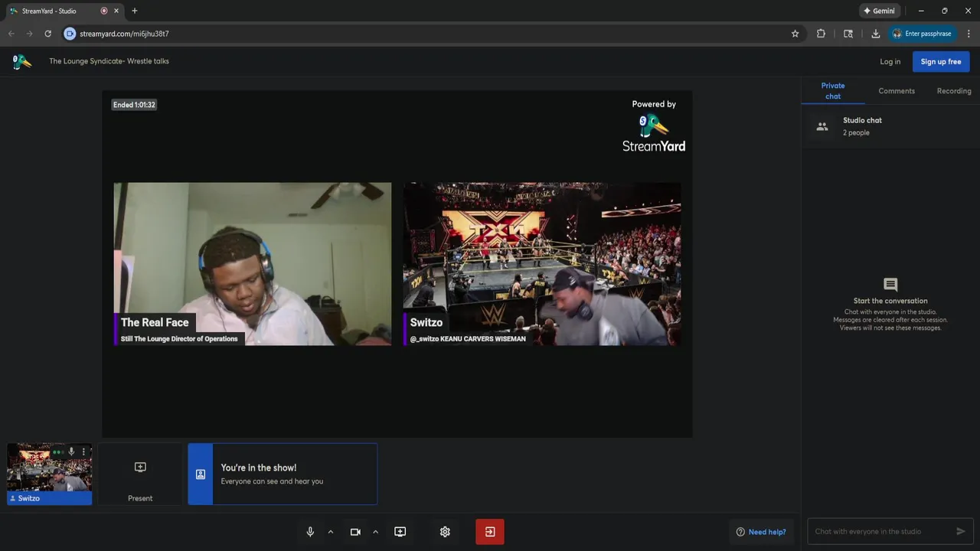This screenshot has width=980, height=551.
Task: Turn off the camera
Action: point(355,532)
